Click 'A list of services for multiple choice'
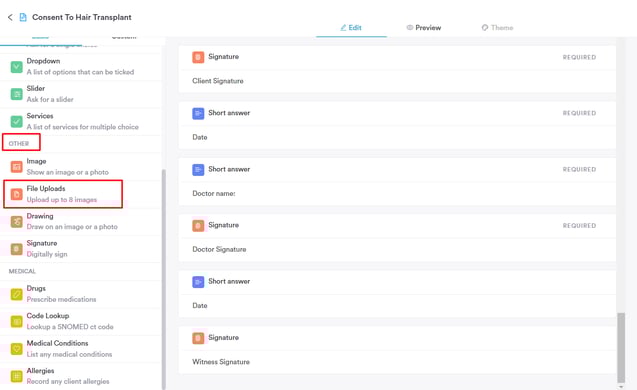This screenshot has width=637, height=390. [x=82, y=127]
